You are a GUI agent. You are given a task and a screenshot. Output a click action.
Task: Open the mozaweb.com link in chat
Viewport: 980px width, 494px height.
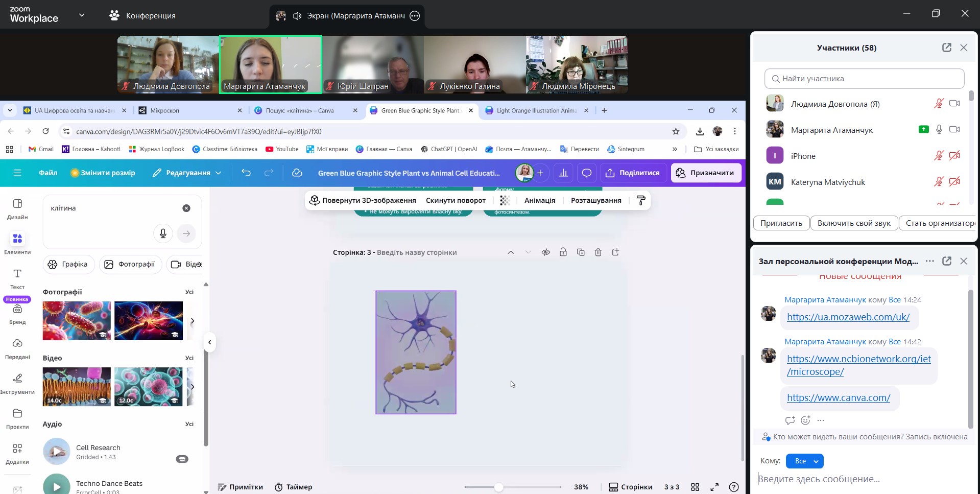click(x=848, y=317)
